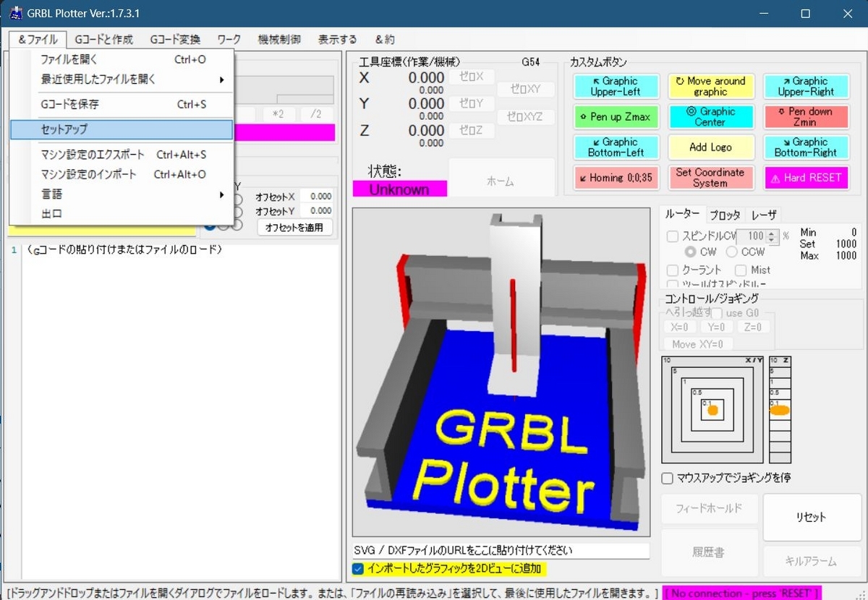Select the セットアップ menu entry
The height and width of the screenshot is (600, 868).
tap(122, 129)
